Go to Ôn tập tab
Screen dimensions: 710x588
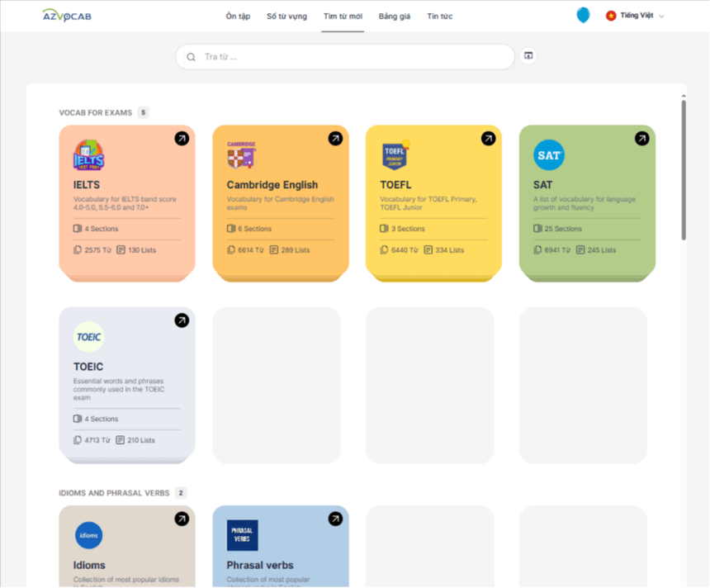pos(238,17)
